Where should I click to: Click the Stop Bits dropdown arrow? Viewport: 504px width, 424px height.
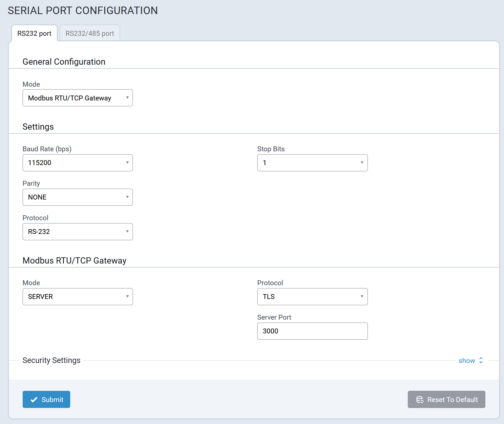pos(362,163)
